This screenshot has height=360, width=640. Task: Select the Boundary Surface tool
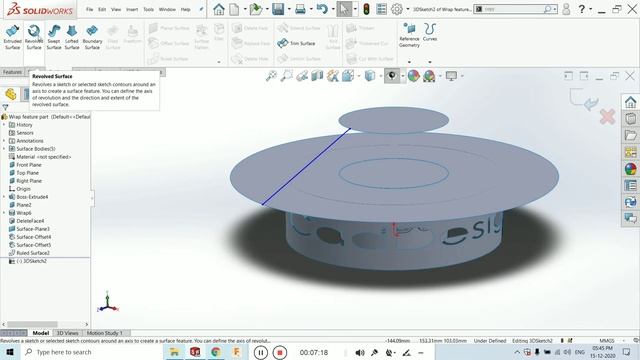(x=92, y=37)
